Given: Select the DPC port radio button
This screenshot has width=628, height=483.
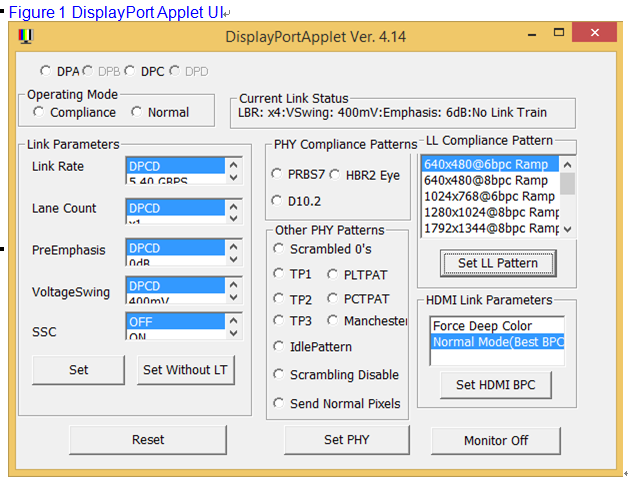Looking at the screenshot, I should tap(129, 71).
